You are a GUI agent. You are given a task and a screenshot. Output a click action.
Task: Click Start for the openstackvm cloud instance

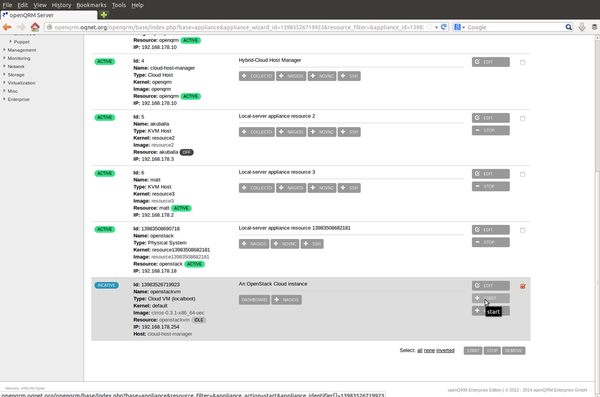(x=491, y=298)
